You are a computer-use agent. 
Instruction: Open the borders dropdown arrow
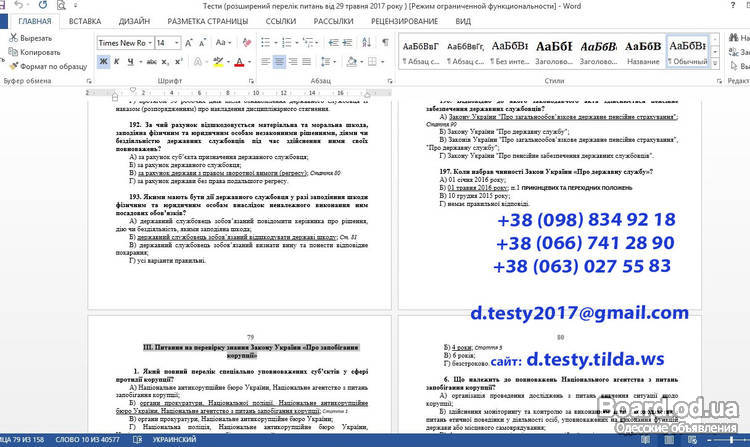pyautogui.click(x=382, y=62)
